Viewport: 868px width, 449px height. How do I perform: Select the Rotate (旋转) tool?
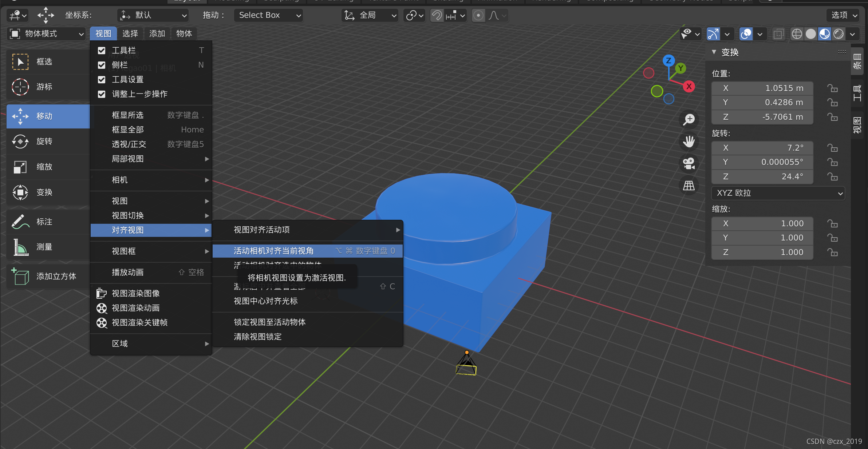[x=44, y=142]
